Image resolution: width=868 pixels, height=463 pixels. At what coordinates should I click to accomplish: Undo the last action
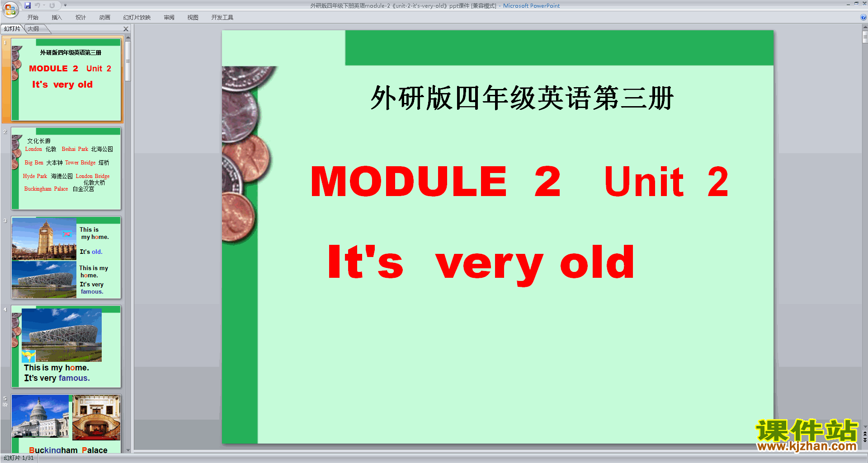click(x=37, y=5)
